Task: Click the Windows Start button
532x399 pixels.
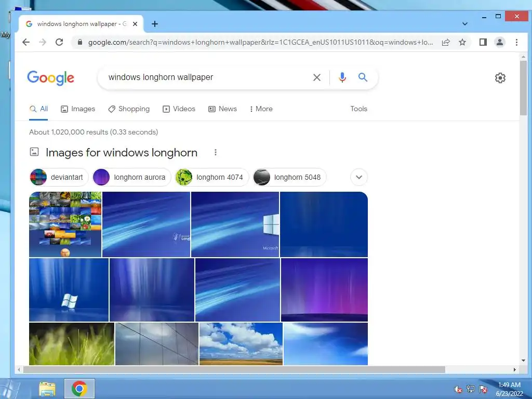Action: tap(9, 389)
